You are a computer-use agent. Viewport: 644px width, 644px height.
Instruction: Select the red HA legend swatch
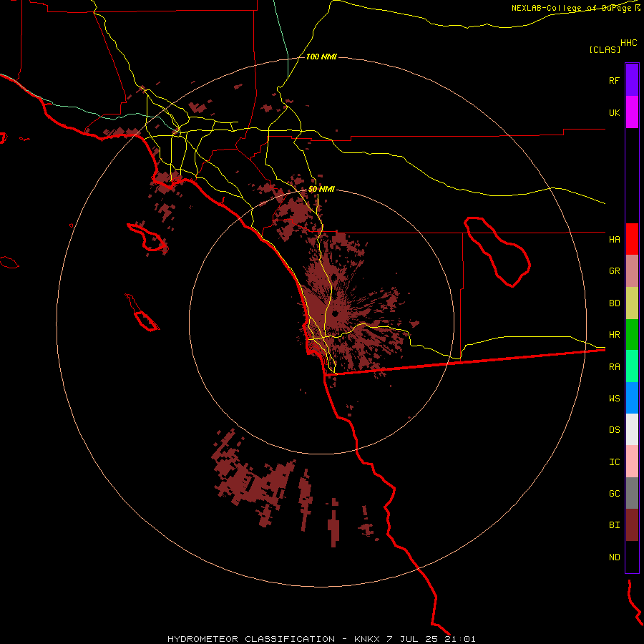(632, 239)
